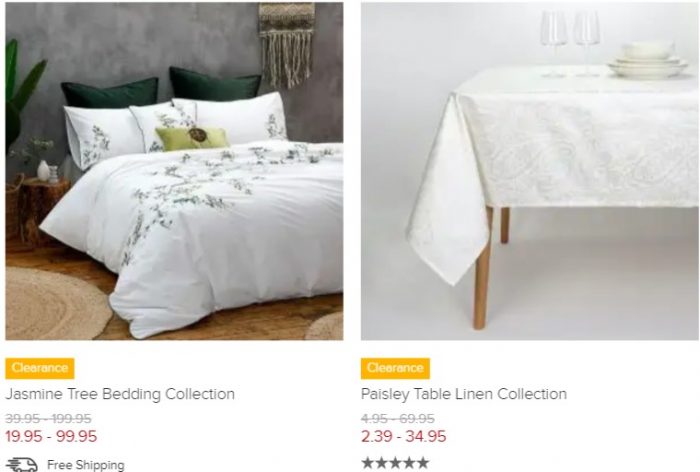Screen dimensions: 700x472
Task: Click the original price 39.95 - 199.95
Action: pos(48,418)
